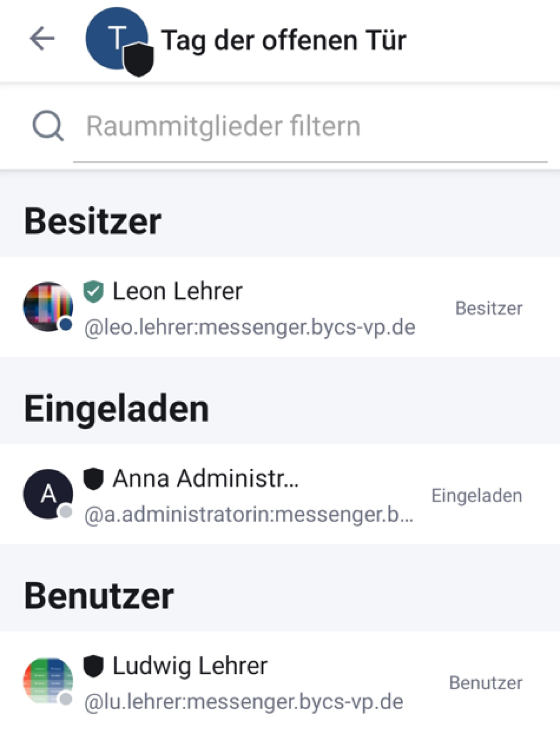
Task: Click the room title Tag der offenen Tür
Action: coord(283,40)
